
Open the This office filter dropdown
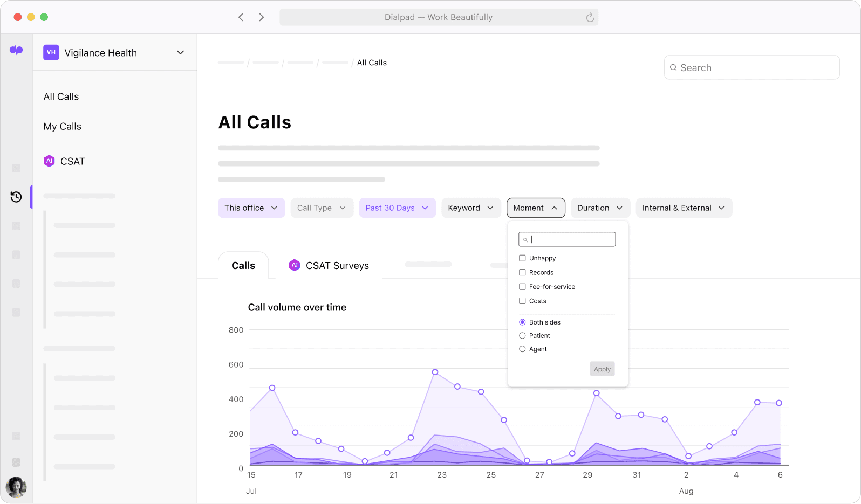click(x=251, y=208)
